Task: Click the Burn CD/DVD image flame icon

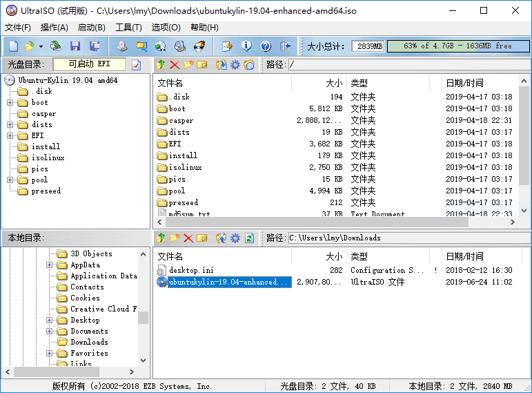Action: tap(199, 46)
